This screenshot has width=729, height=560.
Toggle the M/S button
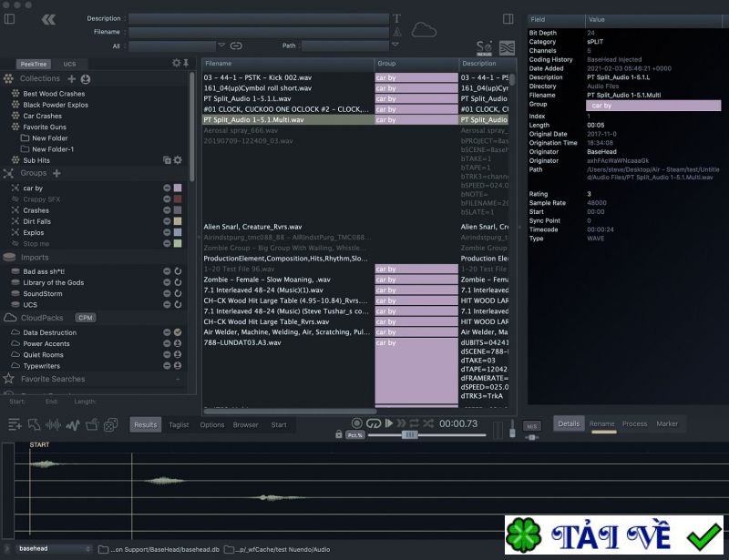[x=532, y=425]
